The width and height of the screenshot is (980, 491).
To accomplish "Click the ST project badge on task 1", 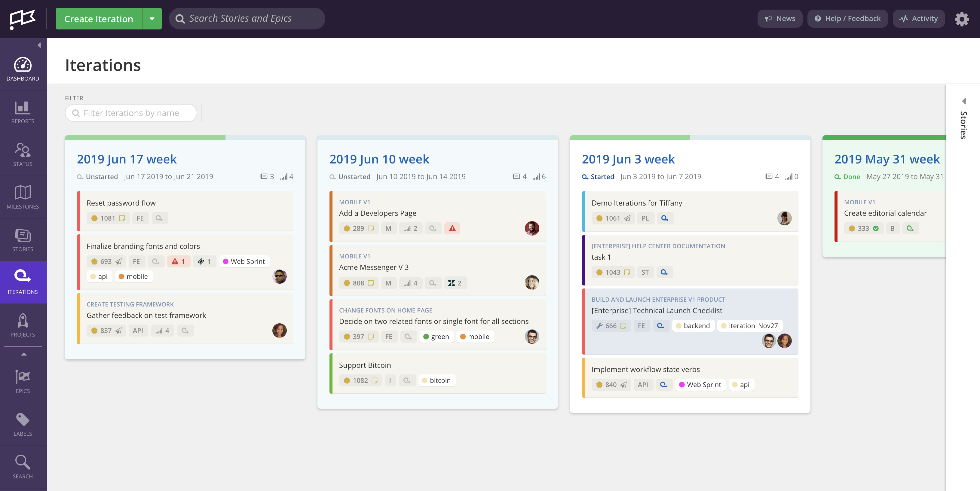I will (645, 272).
